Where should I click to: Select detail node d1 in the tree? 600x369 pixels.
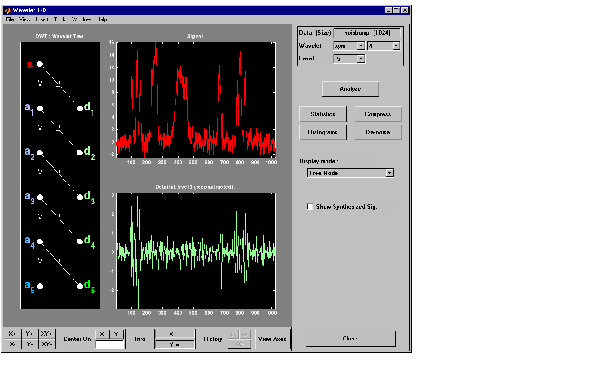[x=80, y=109]
